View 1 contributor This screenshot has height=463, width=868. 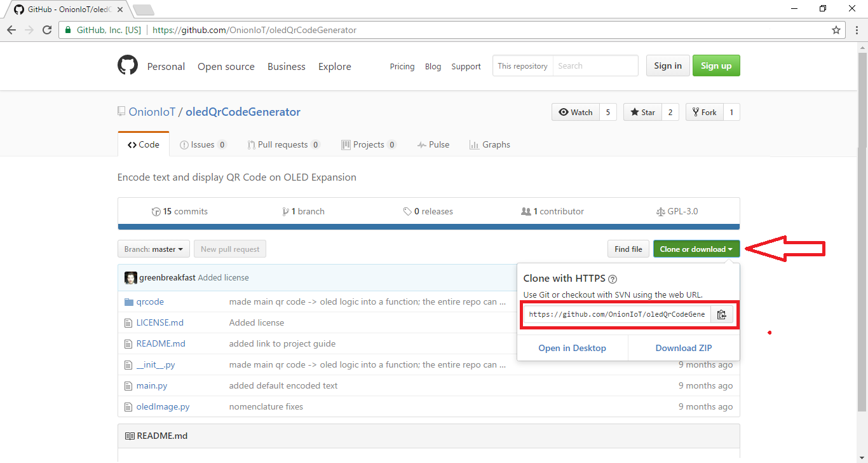click(552, 211)
